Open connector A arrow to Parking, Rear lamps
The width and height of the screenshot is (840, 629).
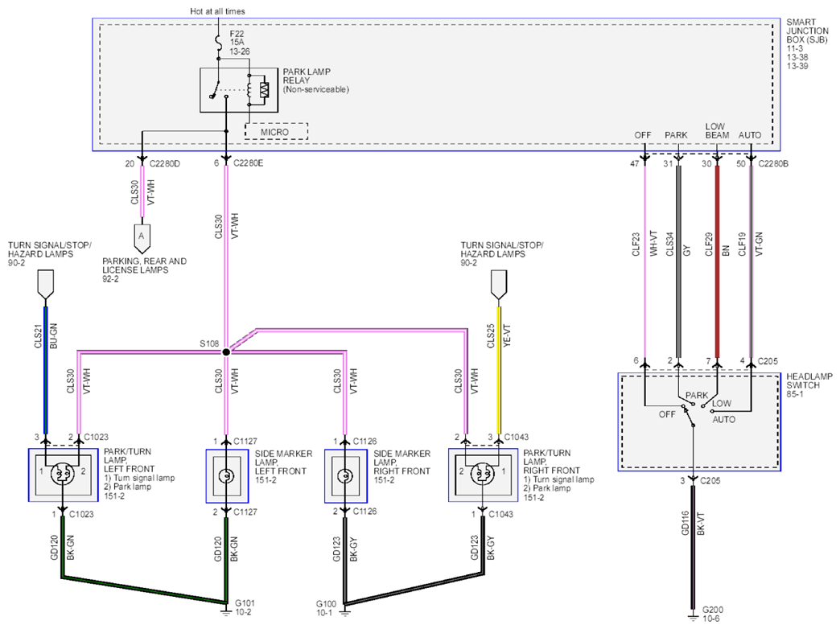[142, 238]
